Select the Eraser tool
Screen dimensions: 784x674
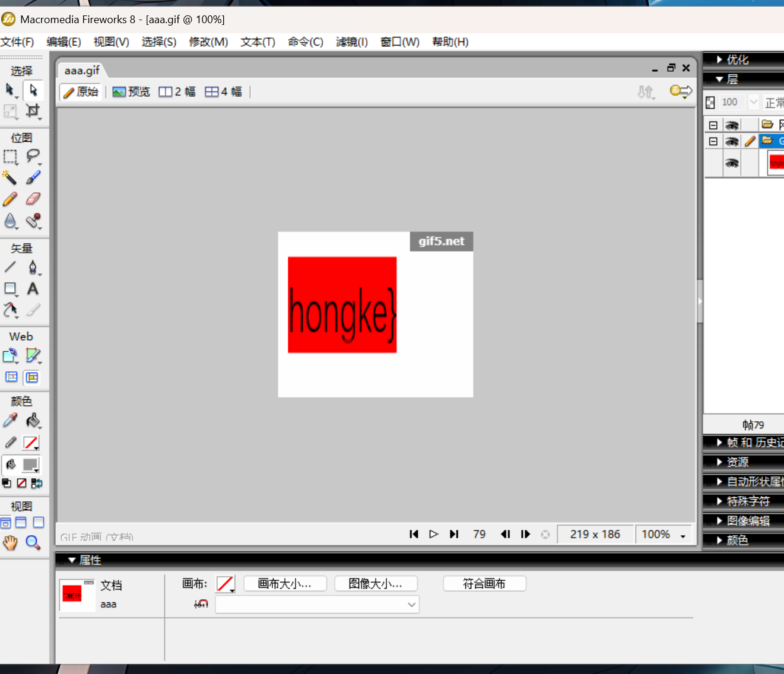pyautogui.click(x=33, y=199)
